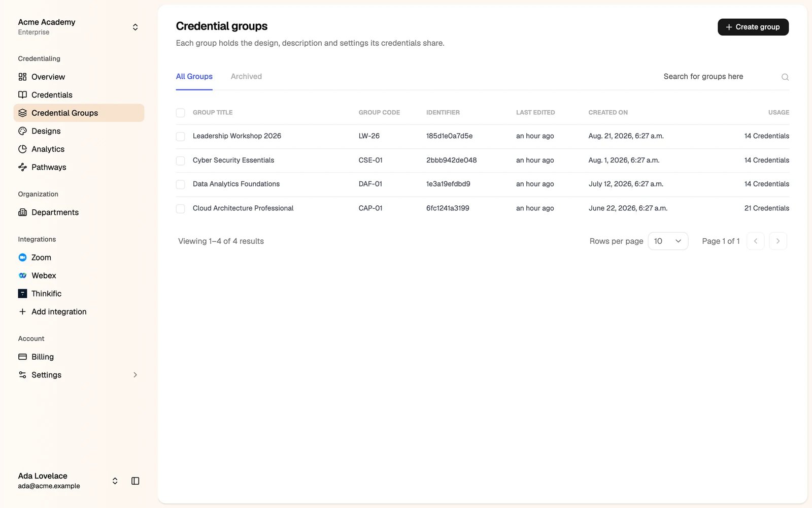Click the Page 1 of 1 indicator
The width and height of the screenshot is (812, 508).
pos(721,241)
